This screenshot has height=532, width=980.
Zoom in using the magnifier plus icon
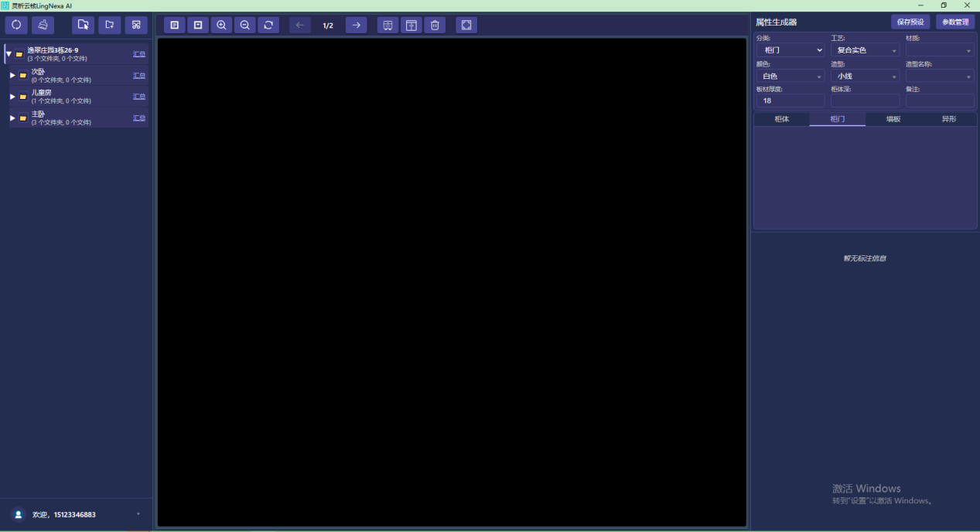(221, 26)
